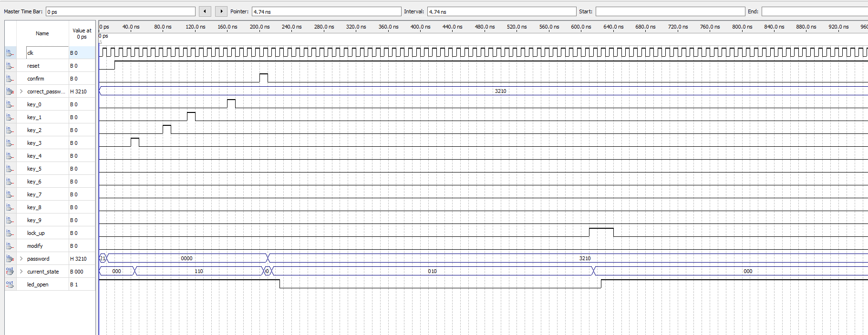
Task: Click the confirm input pin icon
Action: click(x=10, y=79)
